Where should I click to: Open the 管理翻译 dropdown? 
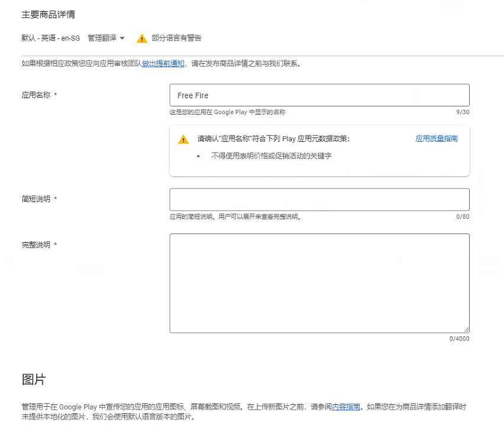click(x=106, y=38)
